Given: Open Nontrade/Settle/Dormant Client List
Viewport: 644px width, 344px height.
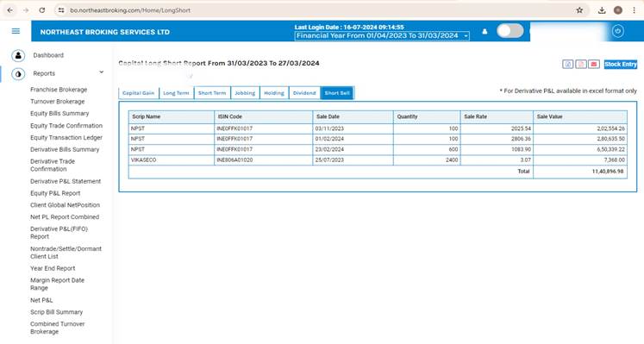Looking at the screenshot, I should pyautogui.click(x=66, y=253).
